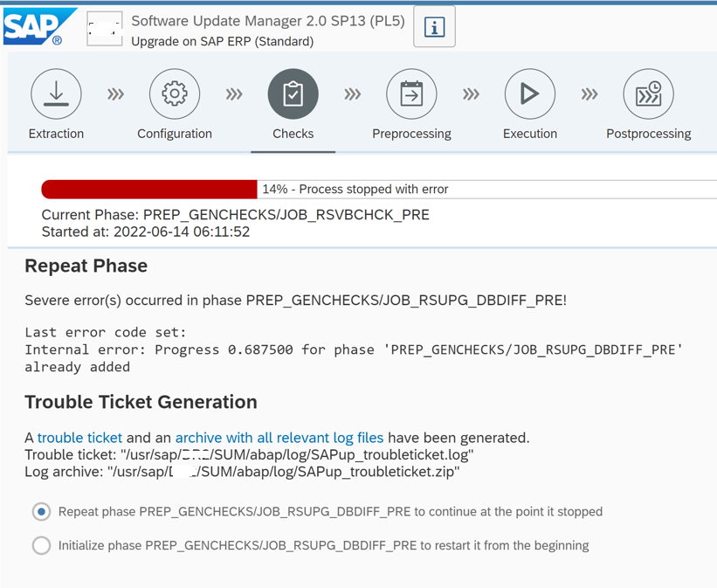Viewport: 717px width, 588px height.
Task: Click the chevron arrows between Configuration and Checks
Action: [x=234, y=94]
